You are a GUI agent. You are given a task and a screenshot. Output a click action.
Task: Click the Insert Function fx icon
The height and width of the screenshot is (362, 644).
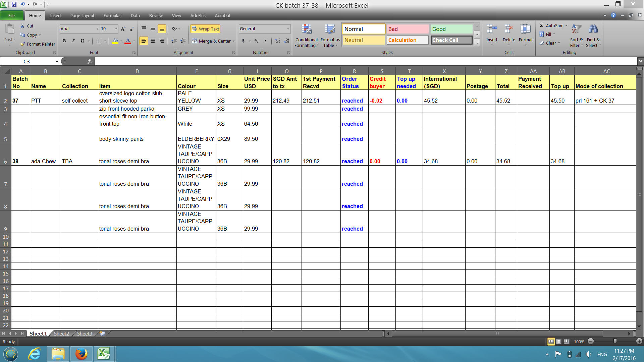coord(90,61)
